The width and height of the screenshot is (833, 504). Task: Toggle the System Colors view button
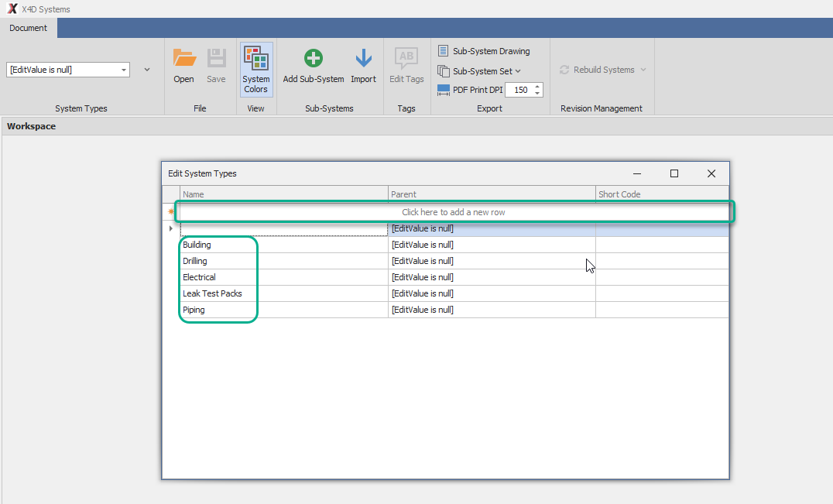[x=255, y=70]
